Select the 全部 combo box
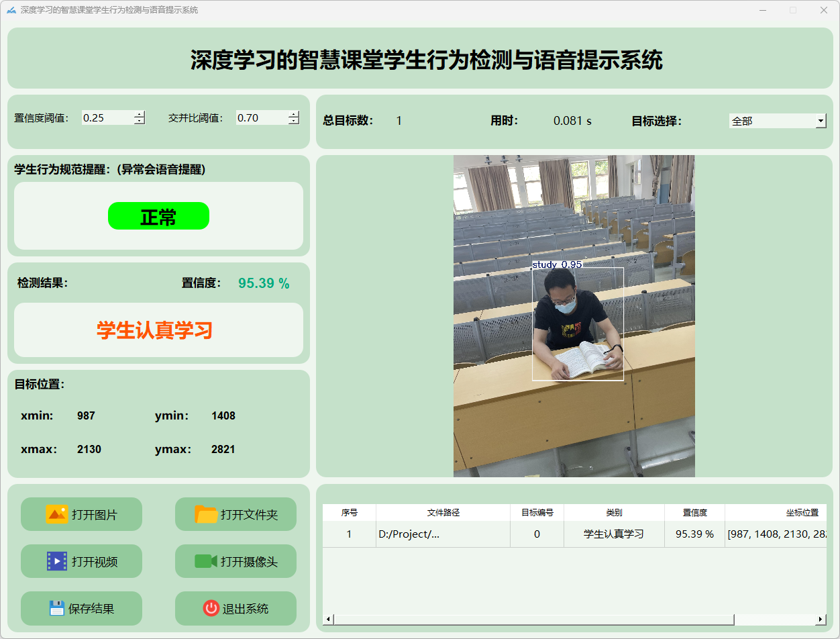The height and width of the screenshot is (639, 840). pyautogui.click(x=772, y=121)
